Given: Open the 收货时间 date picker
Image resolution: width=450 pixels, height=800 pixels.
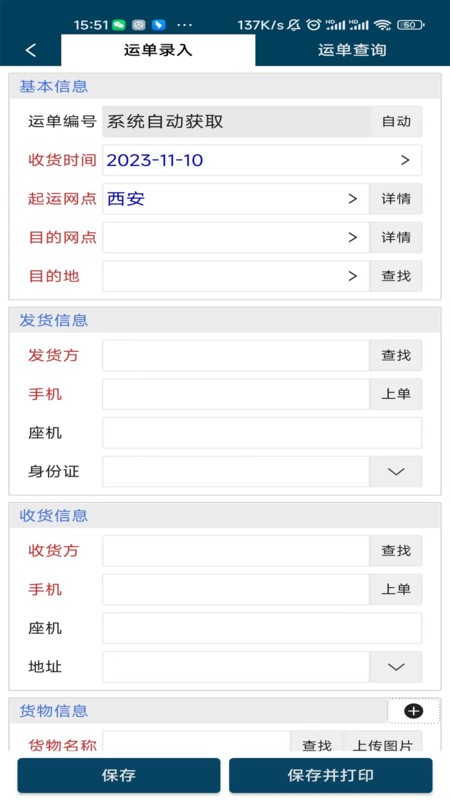Looking at the screenshot, I should (262, 160).
